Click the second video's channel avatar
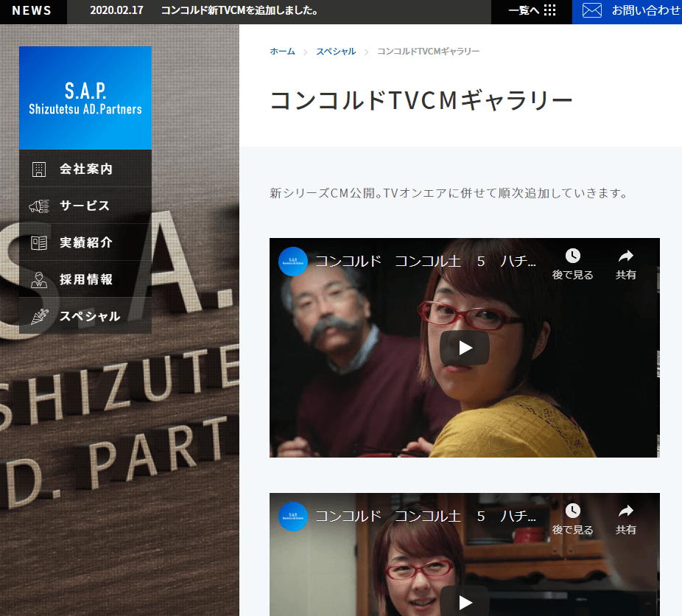 click(292, 517)
